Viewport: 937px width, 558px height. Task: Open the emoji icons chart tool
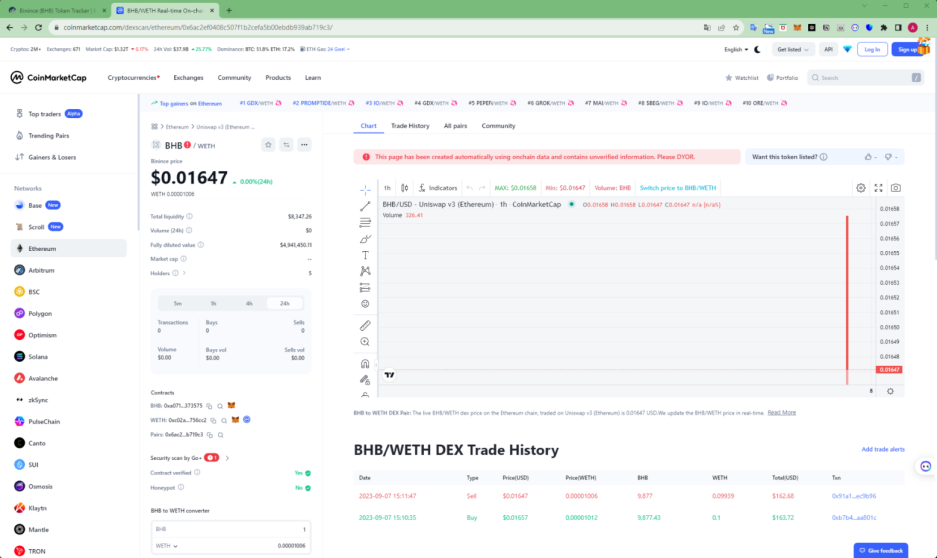click(365, 303)
